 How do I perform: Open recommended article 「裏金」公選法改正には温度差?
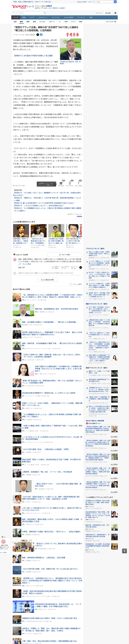[x=45, y=449]
